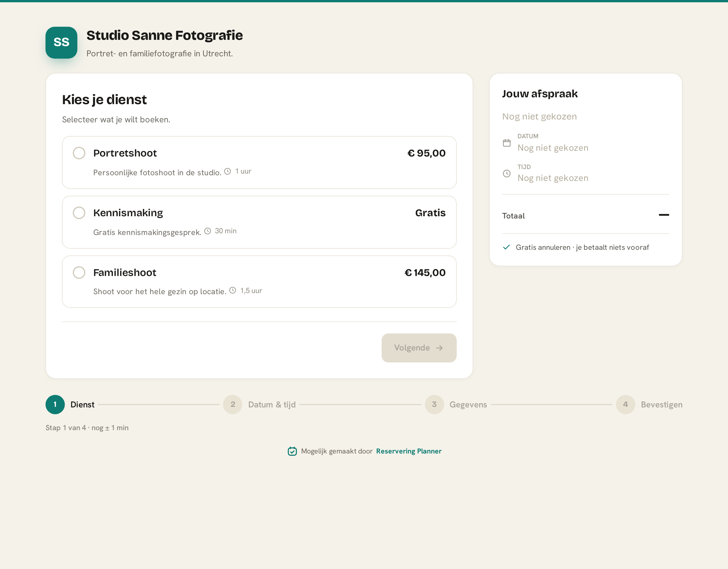Click 'Shoot voor het hele gezin' description
Image resolution: width=728 pixels, height=569 pixels.
(160, 292)
